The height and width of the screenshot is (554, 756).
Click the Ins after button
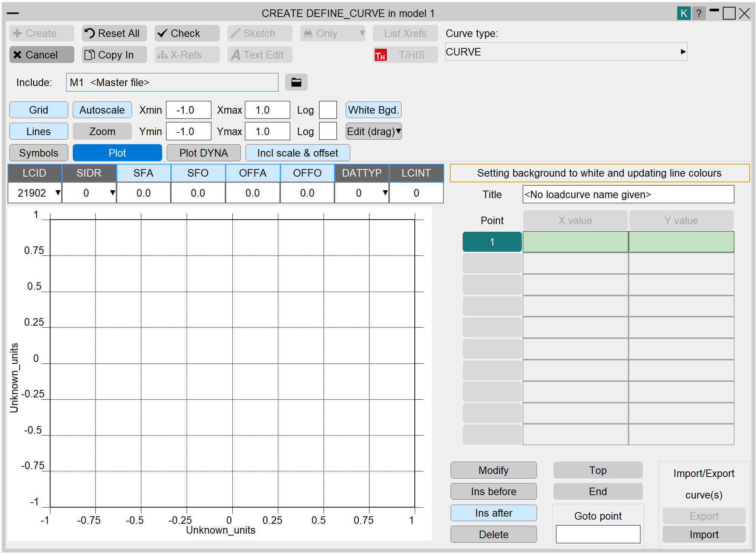pos(493,513)
